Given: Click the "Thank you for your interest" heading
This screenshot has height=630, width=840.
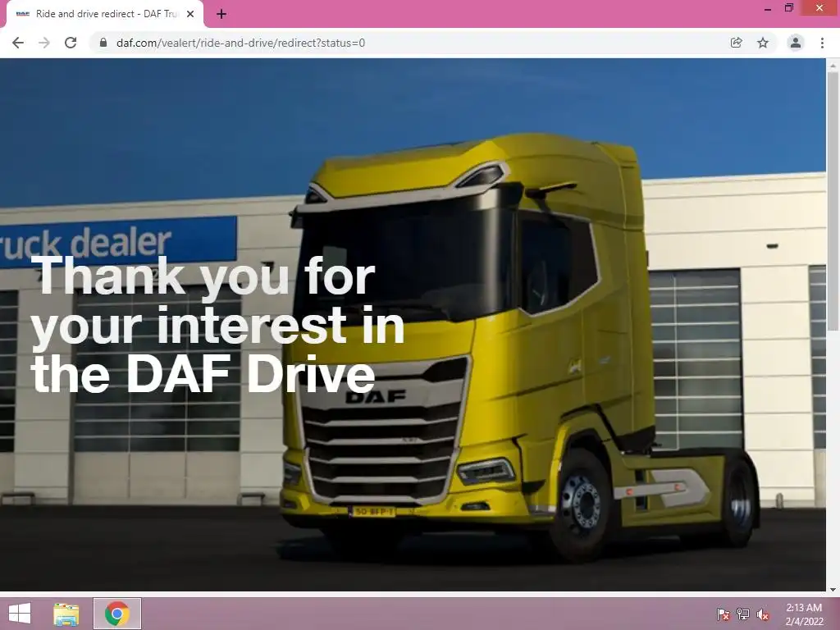Looking at the screenshot, I should tap(217, 324).
